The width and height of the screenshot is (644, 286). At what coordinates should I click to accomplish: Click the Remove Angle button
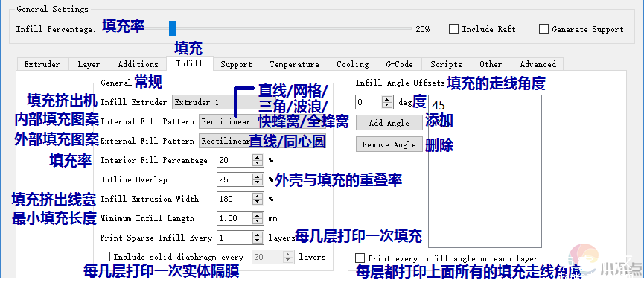coord(389,144)
